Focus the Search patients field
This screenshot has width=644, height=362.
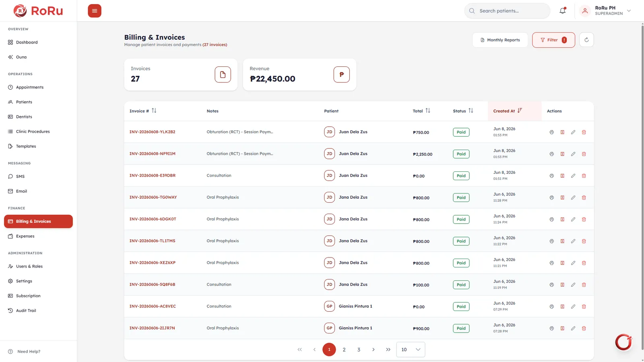[507, 11]
